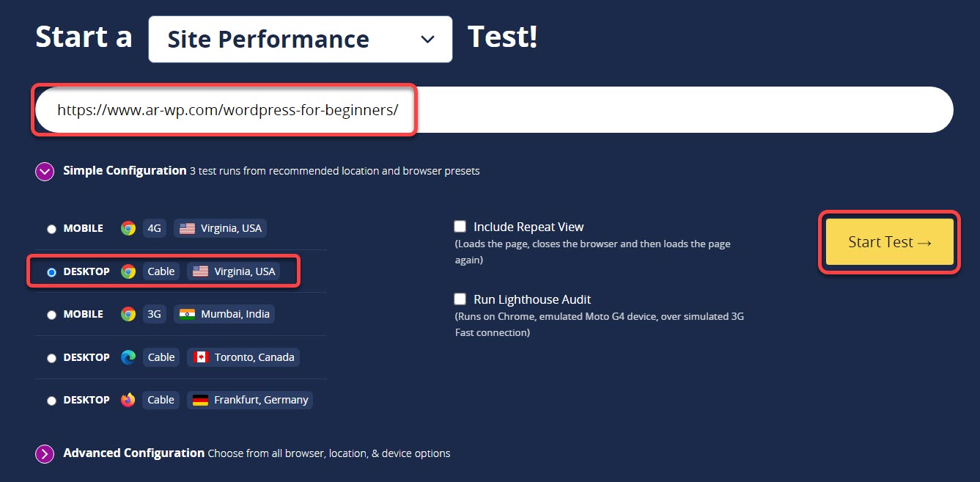Click Chrome icon in Desktop Cable Virginia row
Viewport: 980px width, 482px height.
(x=128, y=271)
